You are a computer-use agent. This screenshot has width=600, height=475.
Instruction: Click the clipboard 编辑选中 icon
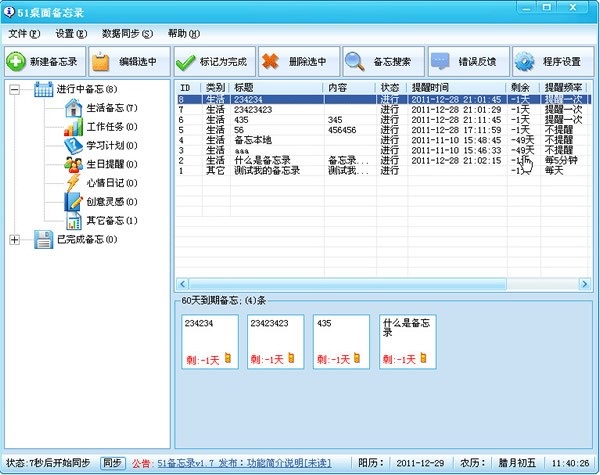coord(101,62)
